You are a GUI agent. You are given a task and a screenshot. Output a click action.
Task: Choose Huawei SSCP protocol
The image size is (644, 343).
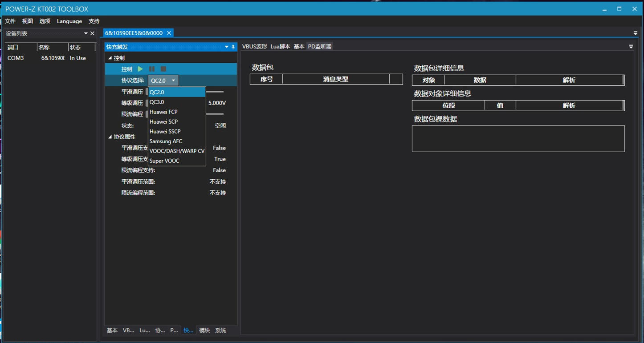(177, 131)
